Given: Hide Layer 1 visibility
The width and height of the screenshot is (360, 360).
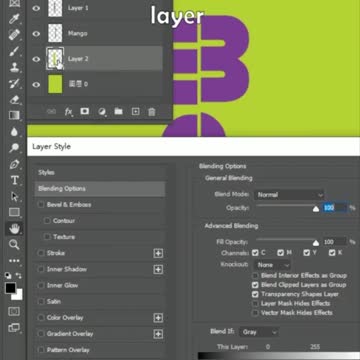Looking at the screenshot, I should pyautogui.click(x=36, y=8).
